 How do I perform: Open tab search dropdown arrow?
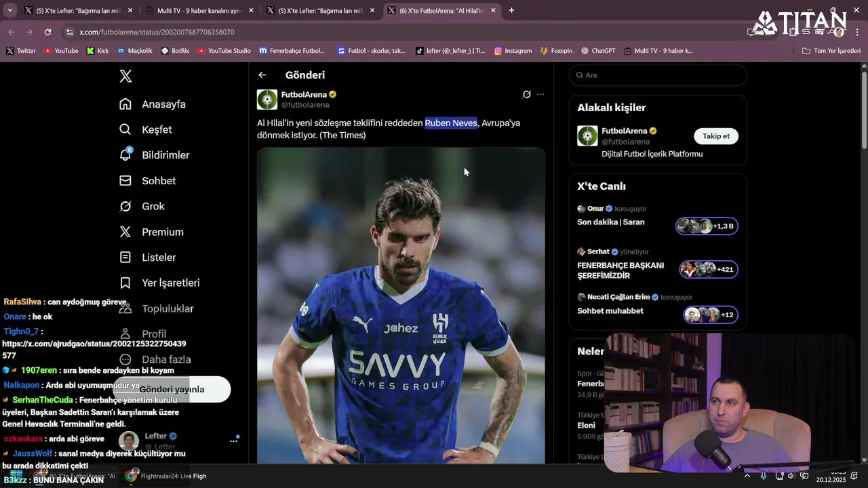coord(9,10)
